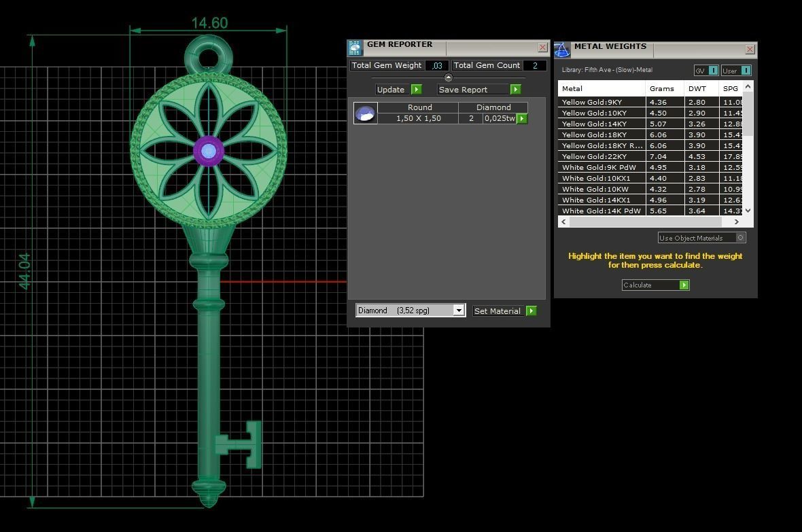Enable Use Object Materials option

click(x=740, y=237)
